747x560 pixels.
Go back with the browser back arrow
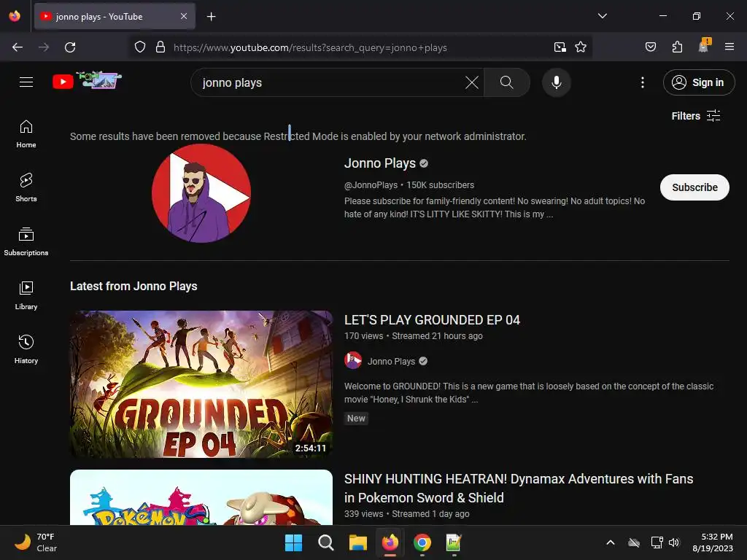point(18,47)
